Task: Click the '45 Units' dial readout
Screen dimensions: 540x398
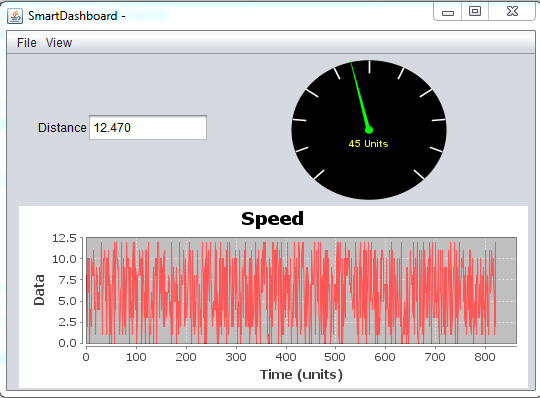Action: (368, 144)
